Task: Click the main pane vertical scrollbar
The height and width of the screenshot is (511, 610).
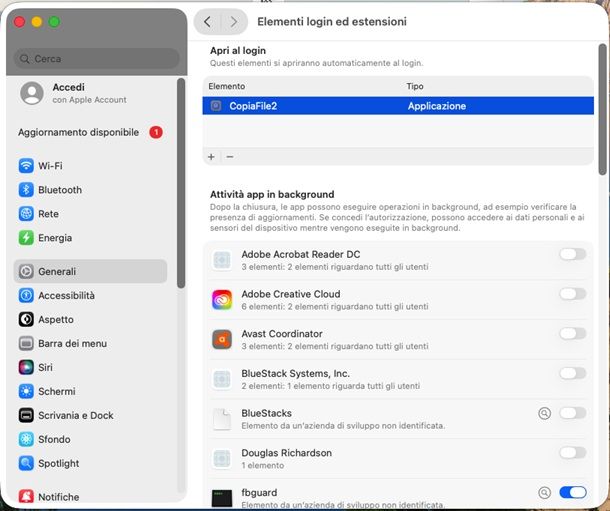Action: click(603, 110)
